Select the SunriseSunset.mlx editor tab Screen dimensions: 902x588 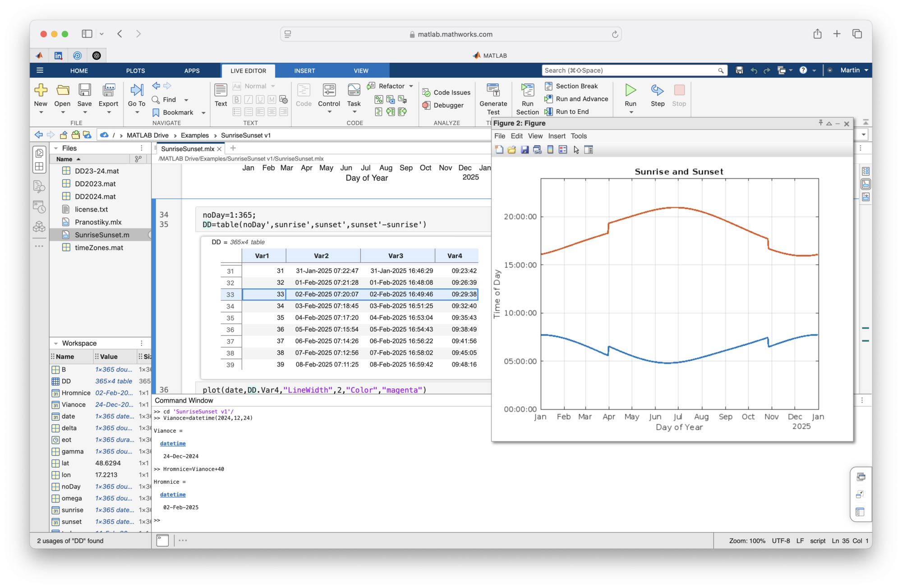coord(188,149)
